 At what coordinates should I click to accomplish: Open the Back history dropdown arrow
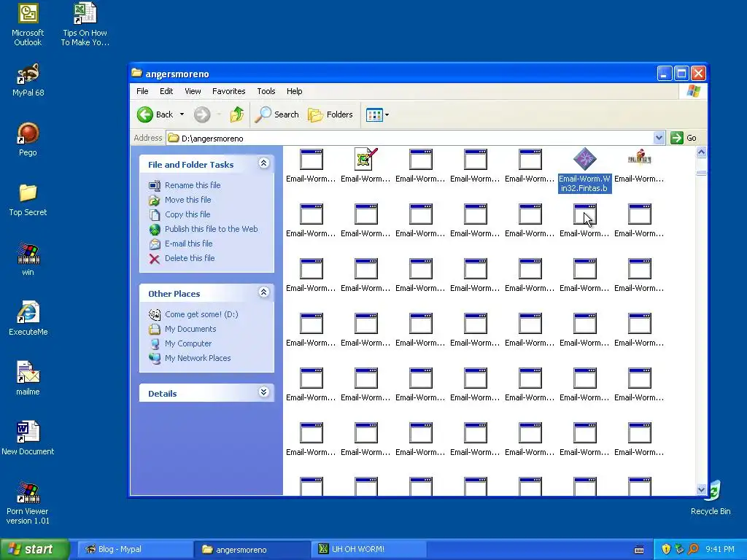point(182,114)
